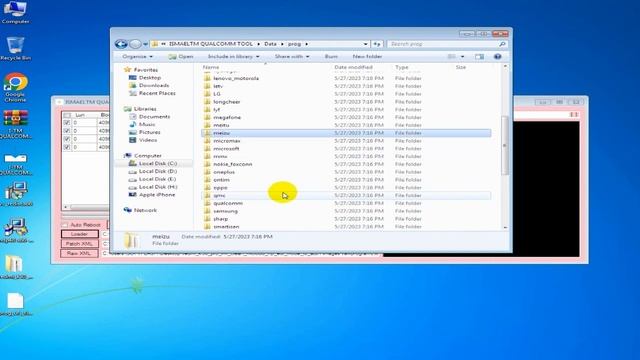Screen dimensions: 640x360
Task: Sort by the Size column header
Action: click(x=461, y=67)
